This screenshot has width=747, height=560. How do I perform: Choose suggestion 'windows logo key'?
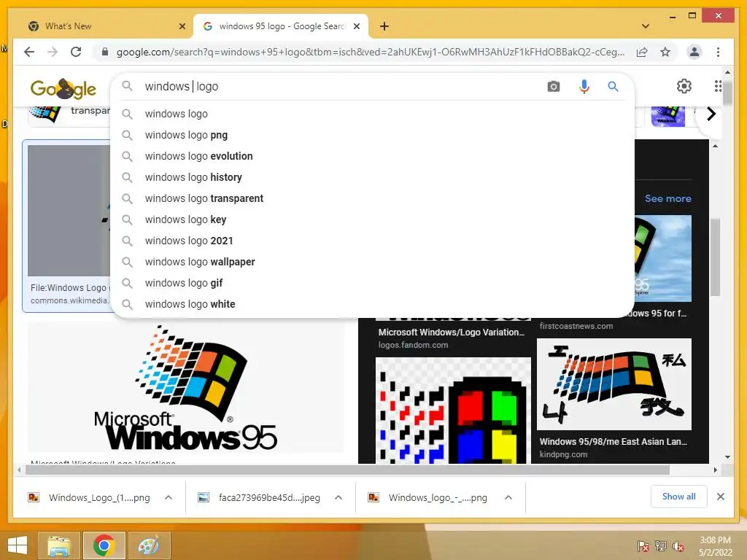(x=372, y=219)
